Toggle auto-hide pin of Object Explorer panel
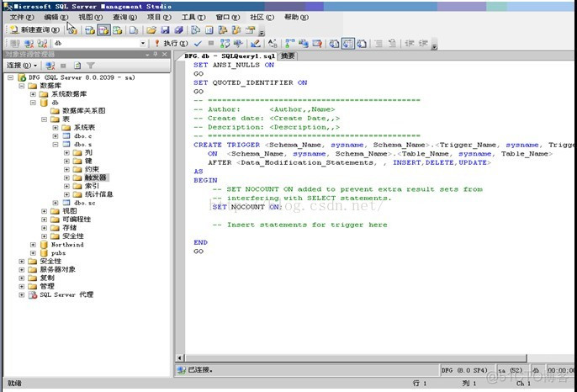This screenshot has height=392, width=577. pos(156,54)
